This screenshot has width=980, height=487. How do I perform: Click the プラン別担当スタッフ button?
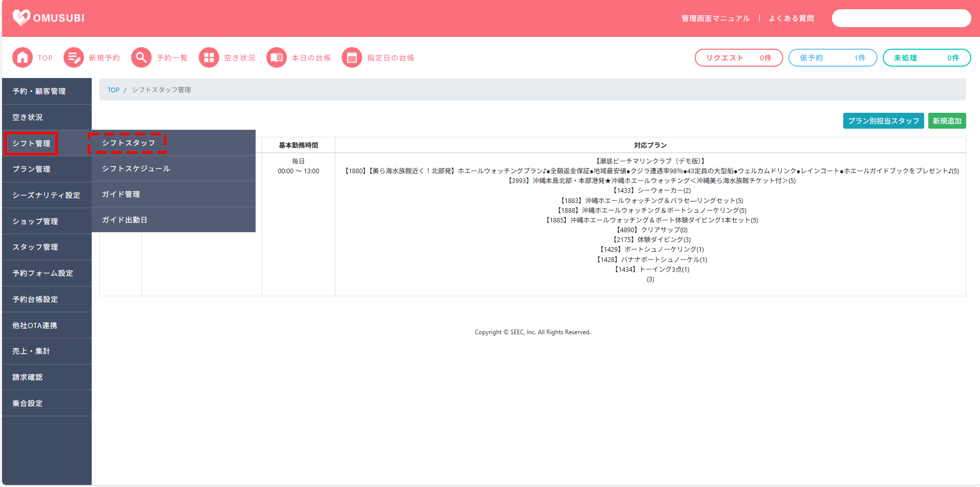[x=883, y=121]
